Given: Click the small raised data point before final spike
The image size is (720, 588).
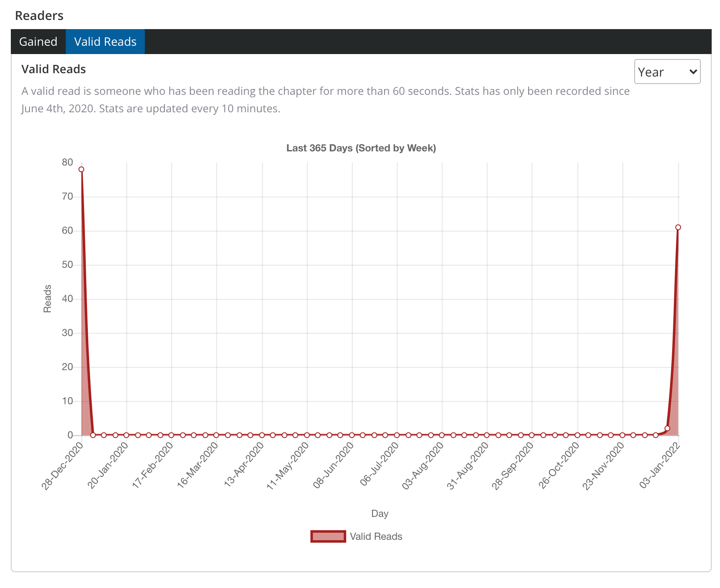Looking at the screenshot, I should pyautogui.click(x=667, y=428).
